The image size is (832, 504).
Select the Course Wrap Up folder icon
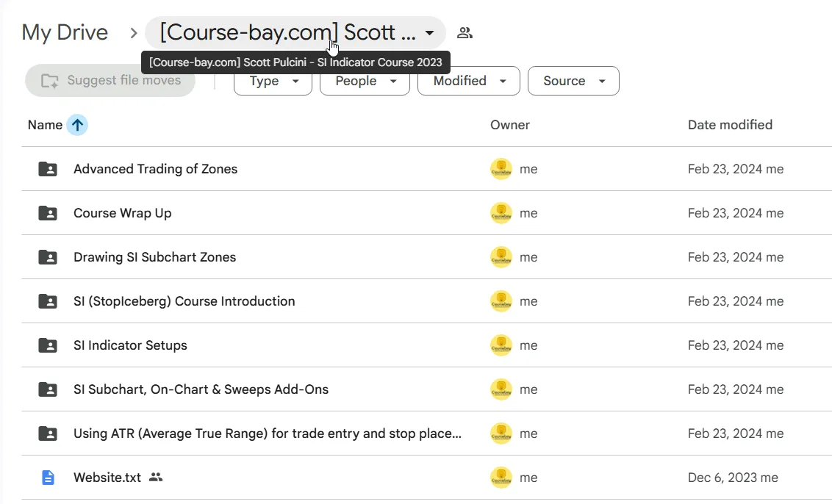[48, 213]
